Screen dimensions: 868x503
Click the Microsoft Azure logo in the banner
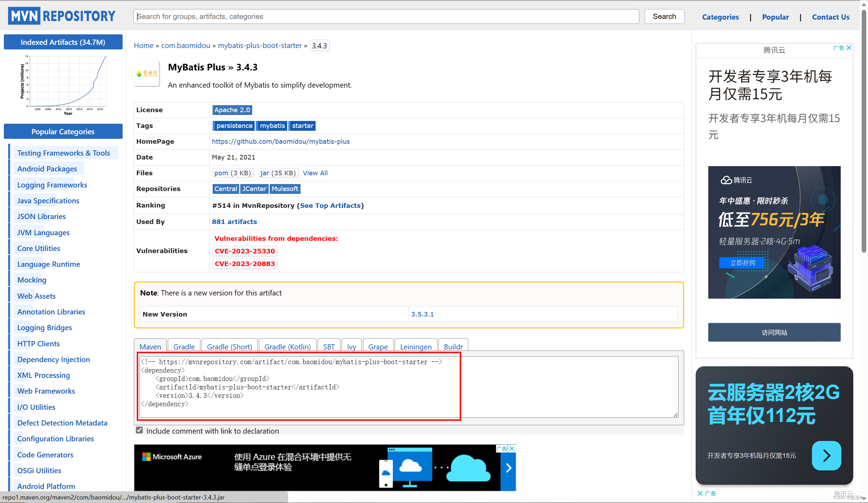pyautogui.click(x=171, y=456)
